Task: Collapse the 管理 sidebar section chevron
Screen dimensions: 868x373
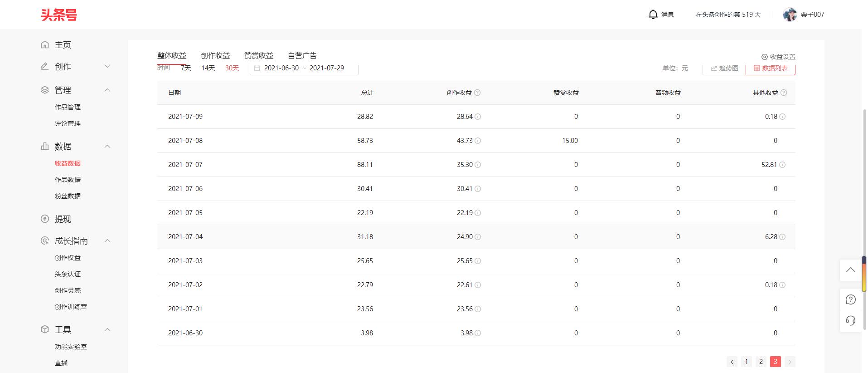Action: coord(107,90)
